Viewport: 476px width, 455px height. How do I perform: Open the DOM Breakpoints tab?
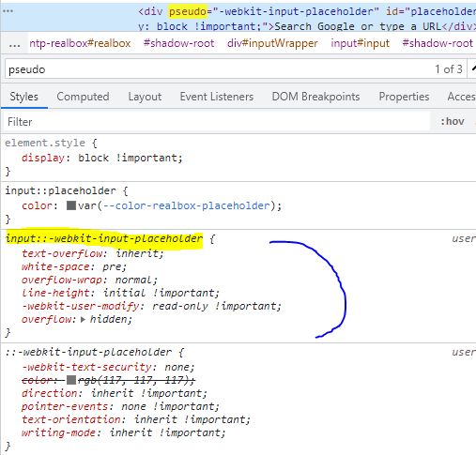click(x=315, y=97)
